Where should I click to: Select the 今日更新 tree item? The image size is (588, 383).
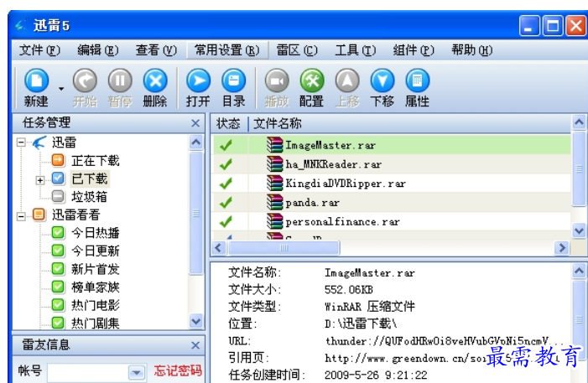pyautogui.click(x=96, y=251)
